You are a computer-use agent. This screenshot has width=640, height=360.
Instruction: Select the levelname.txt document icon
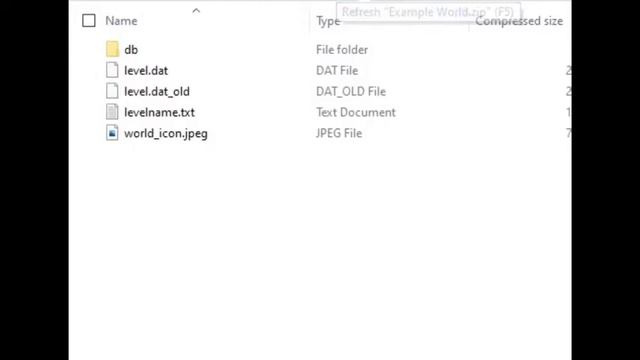(112, 112)
